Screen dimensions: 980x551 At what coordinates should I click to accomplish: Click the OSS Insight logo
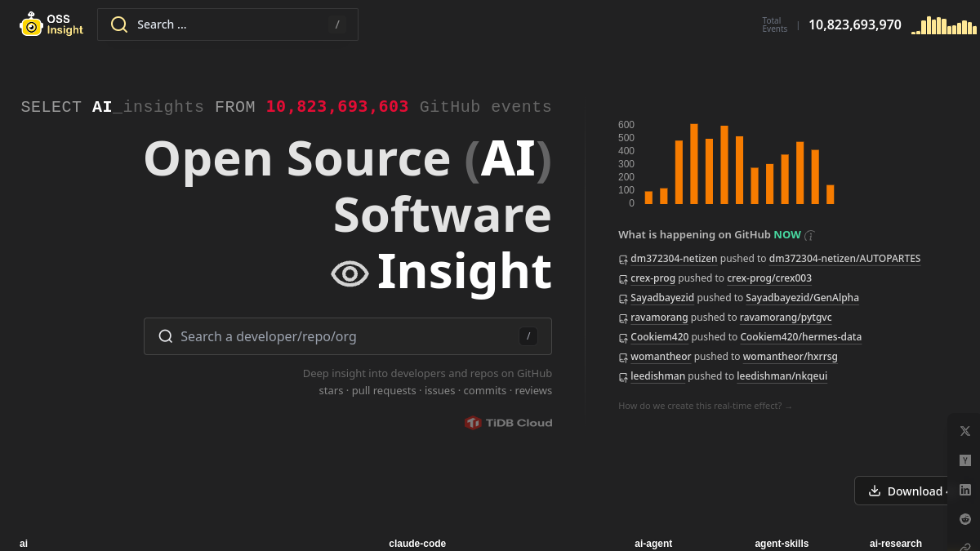[51, 24]
